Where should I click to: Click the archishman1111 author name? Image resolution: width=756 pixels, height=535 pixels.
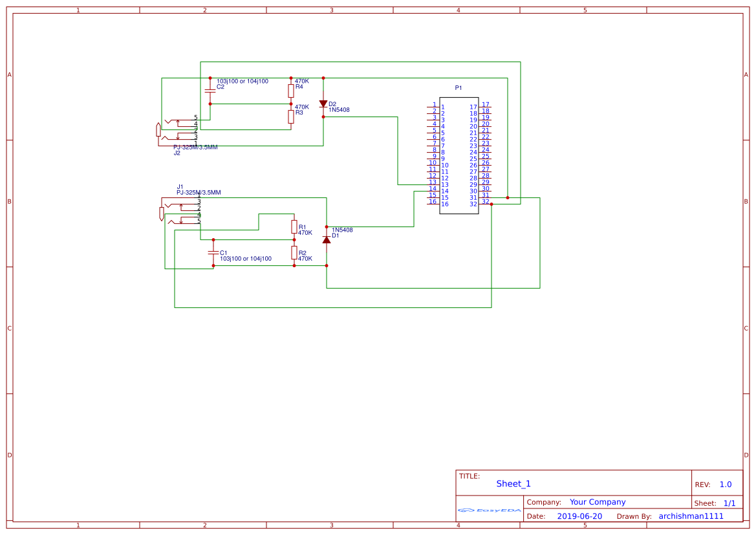coord(691,516)
